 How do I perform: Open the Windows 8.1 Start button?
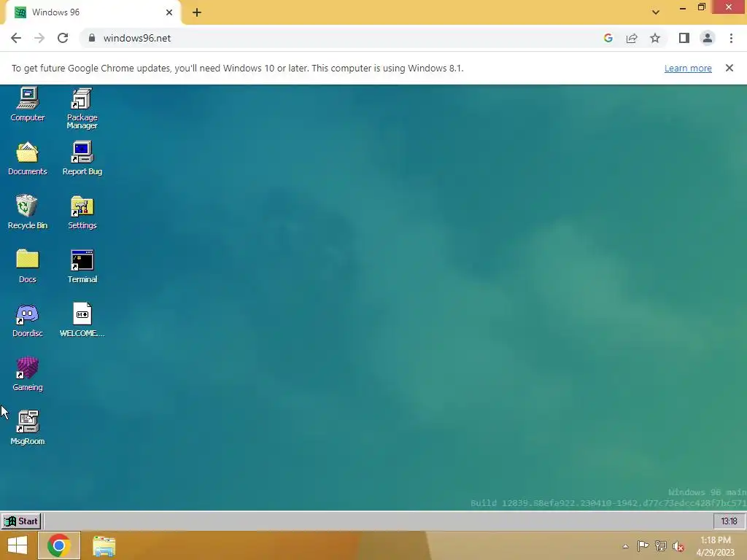coord(18,545)
